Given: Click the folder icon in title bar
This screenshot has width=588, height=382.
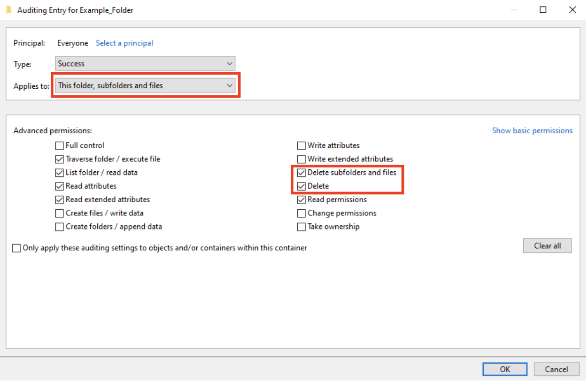Looking at the screenshot, I should click(x=8, y=9).
